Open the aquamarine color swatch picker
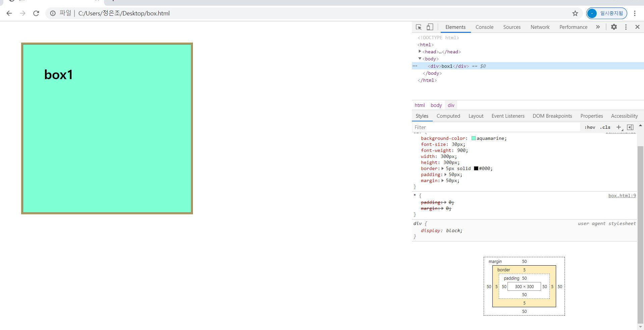The height and width of the screenshot is (330, 644). click(x=474, y=138)
